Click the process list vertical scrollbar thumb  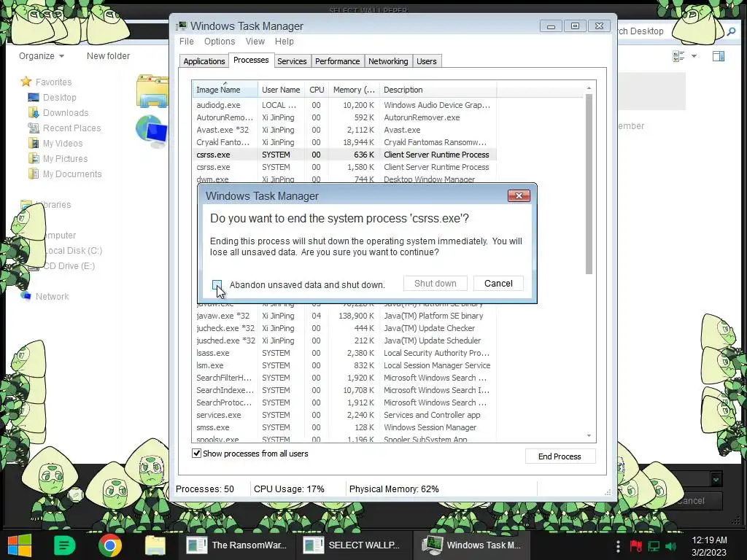pos(589,184)
